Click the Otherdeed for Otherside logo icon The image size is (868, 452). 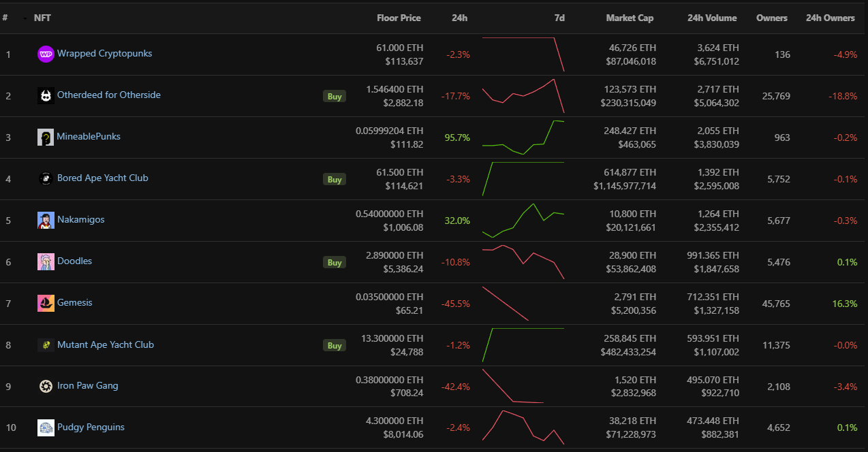(46, 95)
